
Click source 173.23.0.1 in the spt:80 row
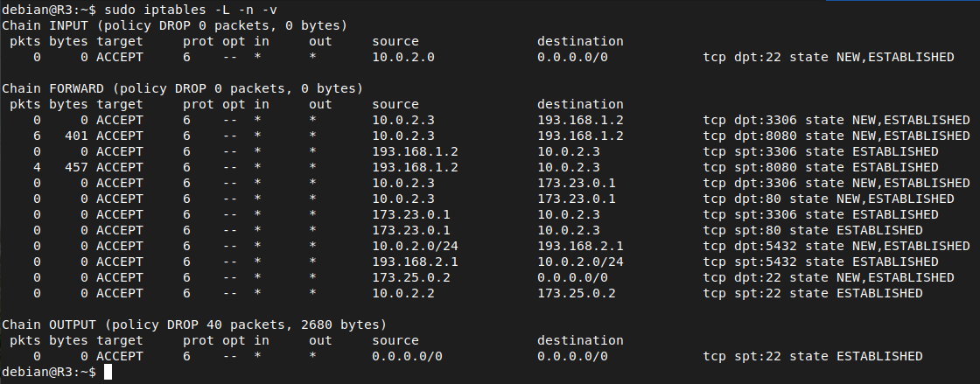pyautogui.click(x=411, y=230)
